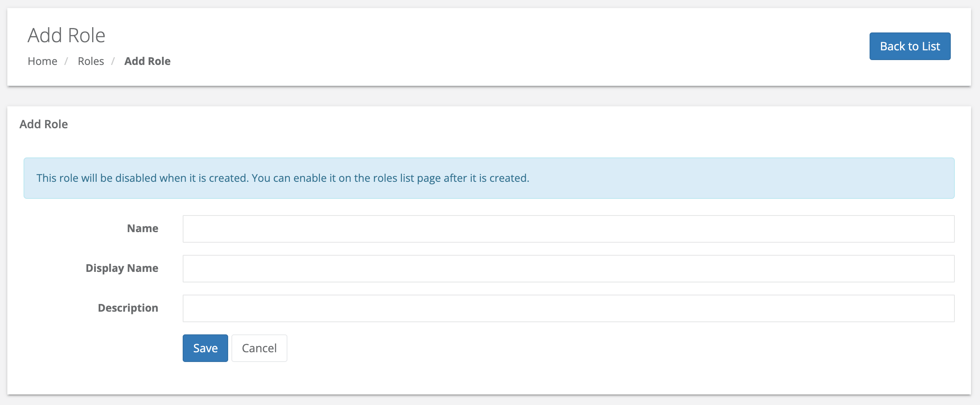980x405 pixels.
Task: Click the Name field label
Action: coord(142,228)
